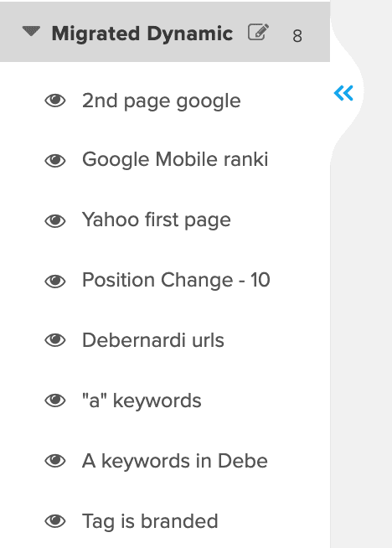
Task: Select the "a" keywords view
Action: (x=142, y=401)
